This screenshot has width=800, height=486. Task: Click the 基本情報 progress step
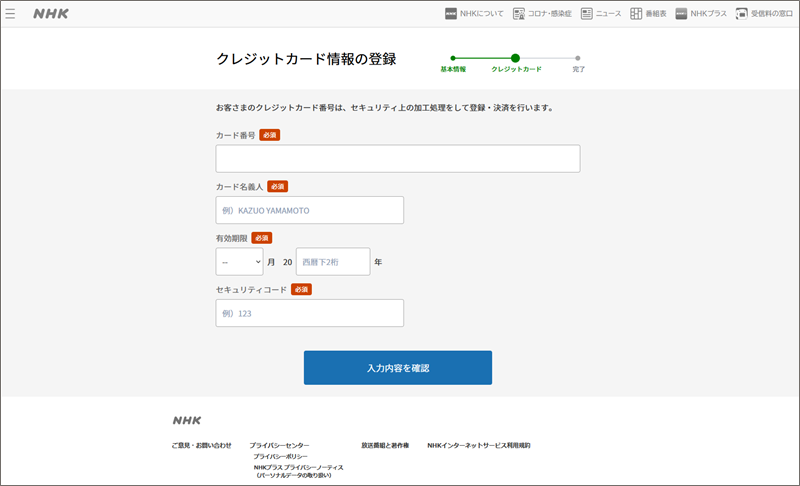click(x=453, y=69)
